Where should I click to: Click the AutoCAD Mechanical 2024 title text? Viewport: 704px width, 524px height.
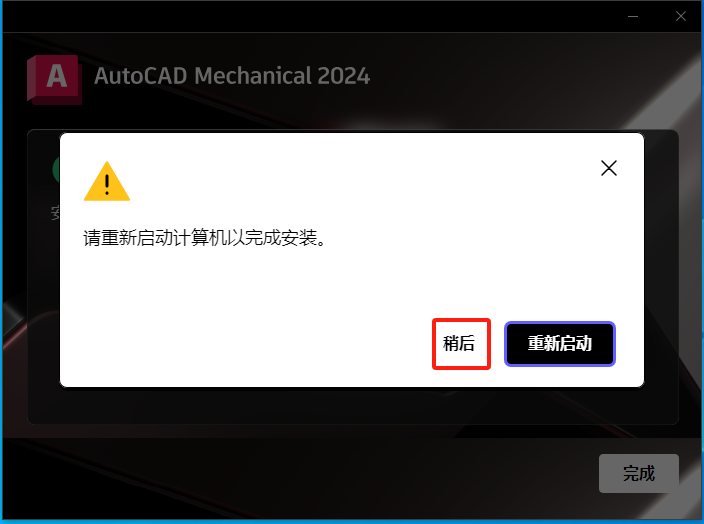pos(232,76)
